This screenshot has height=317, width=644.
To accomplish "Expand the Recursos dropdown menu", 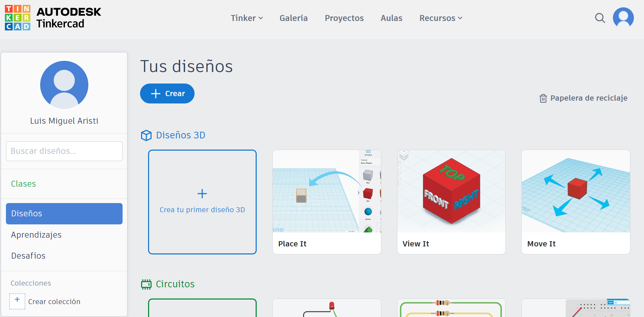I will [x=441, y=18].
